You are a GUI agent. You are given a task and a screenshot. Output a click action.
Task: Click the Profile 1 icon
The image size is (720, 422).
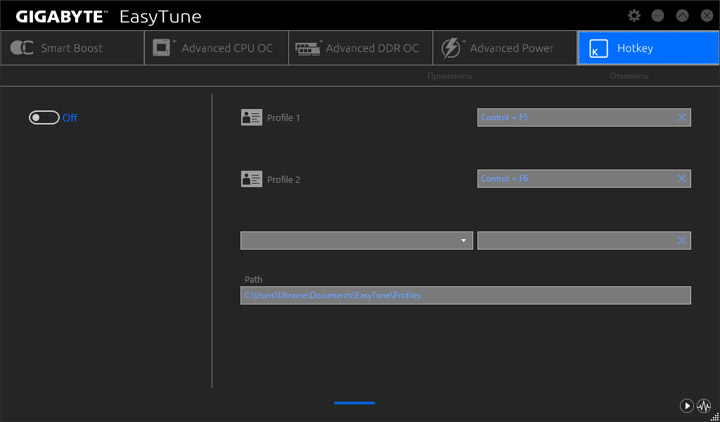point(251,118)
